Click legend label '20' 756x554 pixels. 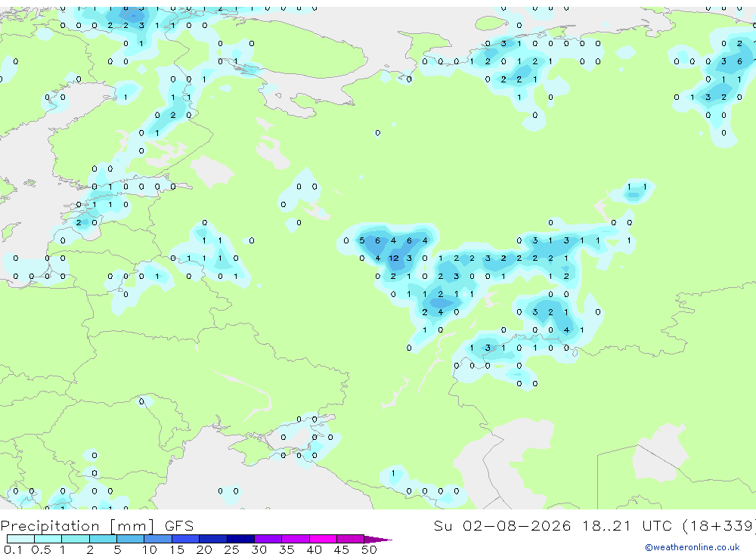click(x=204, y=549)
